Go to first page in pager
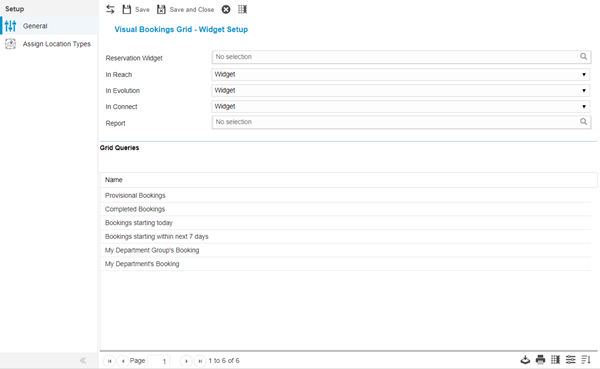Image resolution: width=600 pixels, height=369 pixels. click(109, 361)
